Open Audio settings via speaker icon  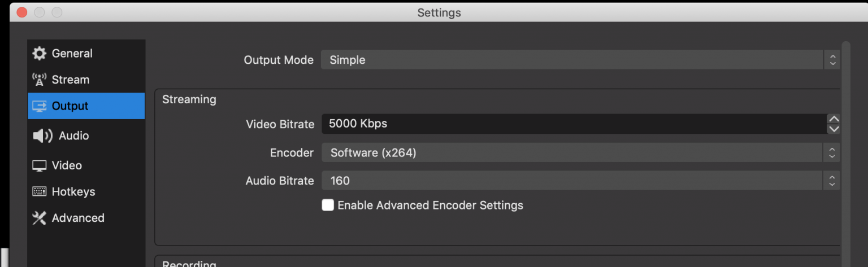coord(42,135)
